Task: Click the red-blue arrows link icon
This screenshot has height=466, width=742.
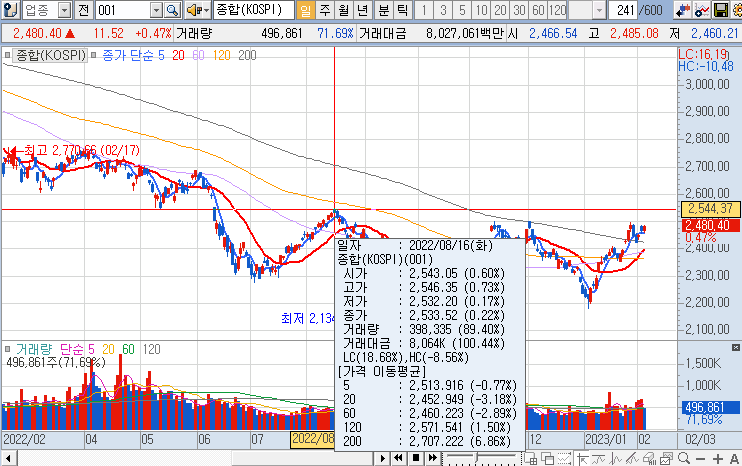Action: point(682,10)
